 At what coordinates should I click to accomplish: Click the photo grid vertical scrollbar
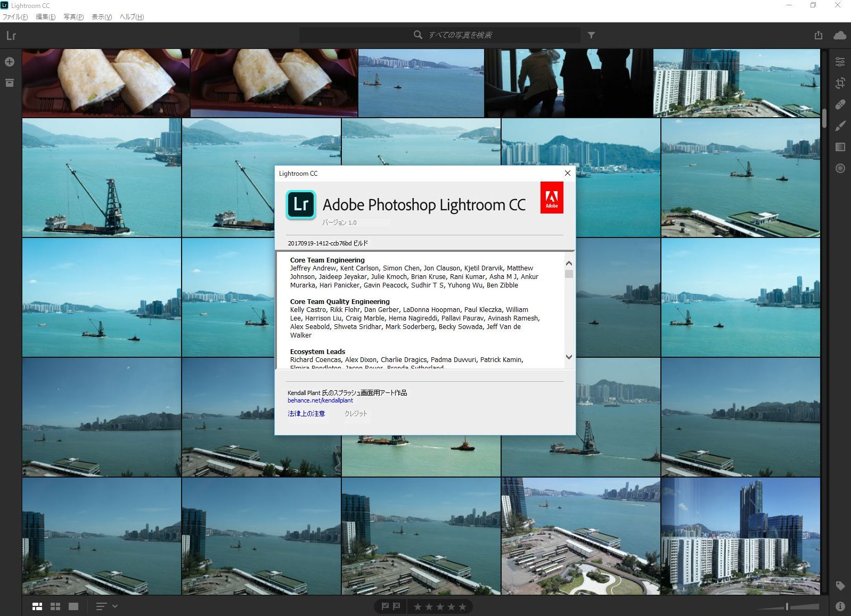pos(824,119)
